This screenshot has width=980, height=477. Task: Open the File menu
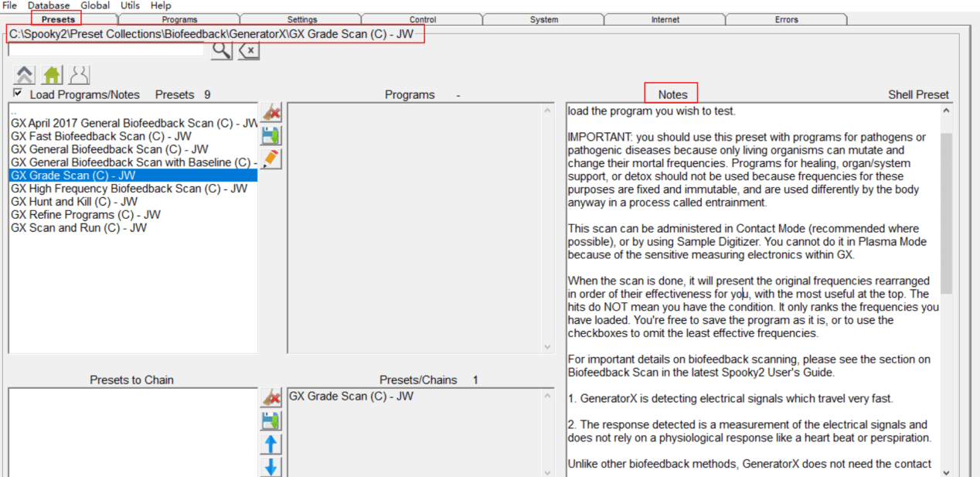click(10, 5)
